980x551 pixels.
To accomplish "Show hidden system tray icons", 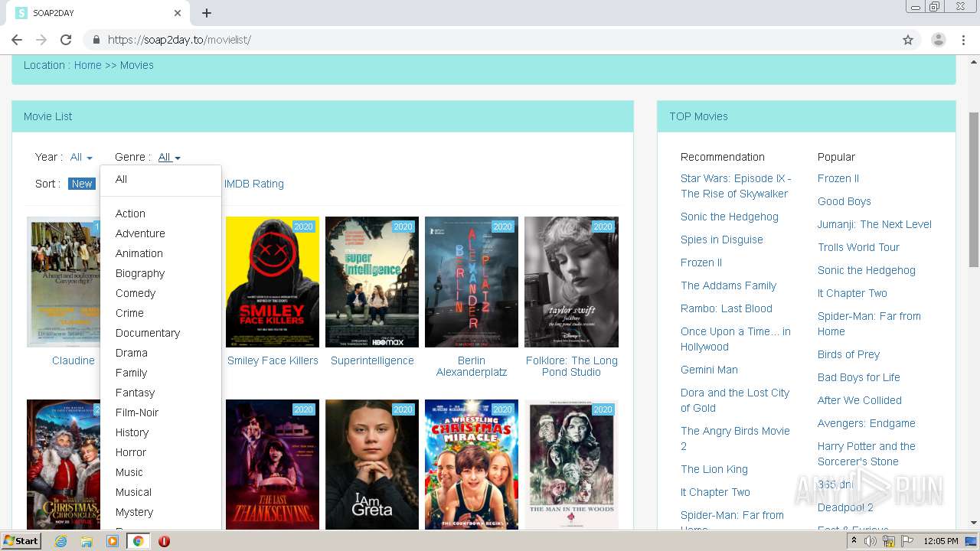I will pos(854,541).
